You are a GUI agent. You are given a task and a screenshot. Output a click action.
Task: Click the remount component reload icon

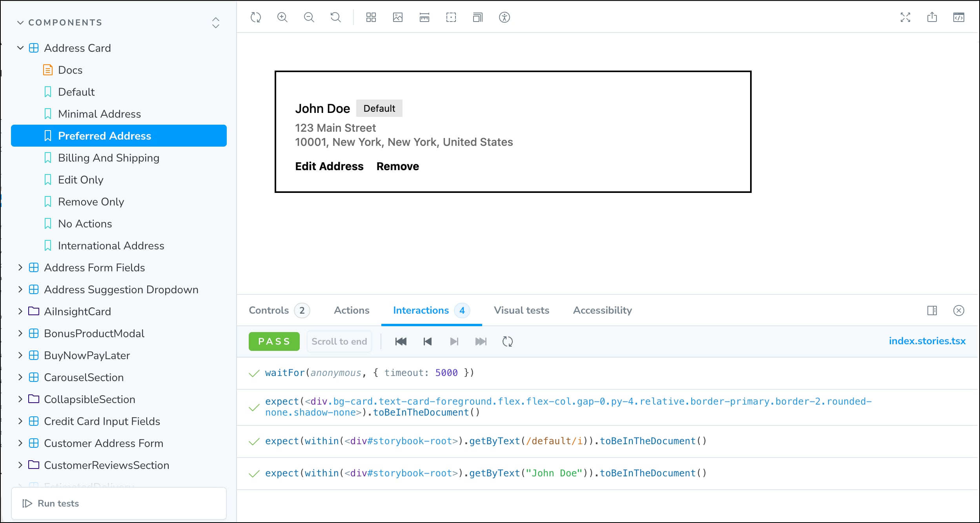[256, 17]
